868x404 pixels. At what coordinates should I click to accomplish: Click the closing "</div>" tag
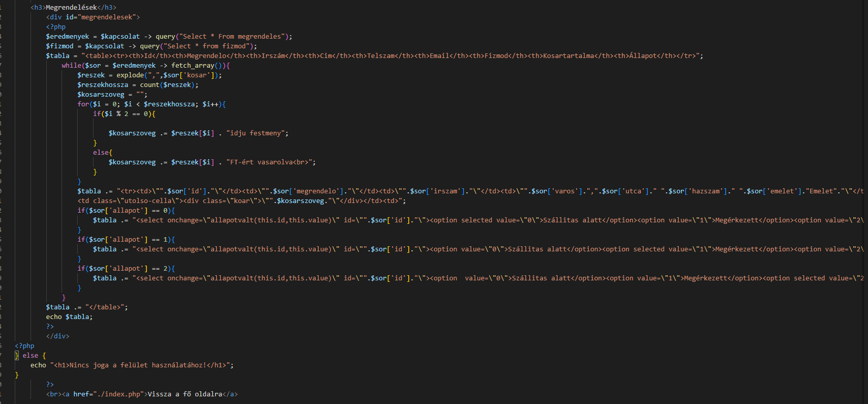click(58, 336)
